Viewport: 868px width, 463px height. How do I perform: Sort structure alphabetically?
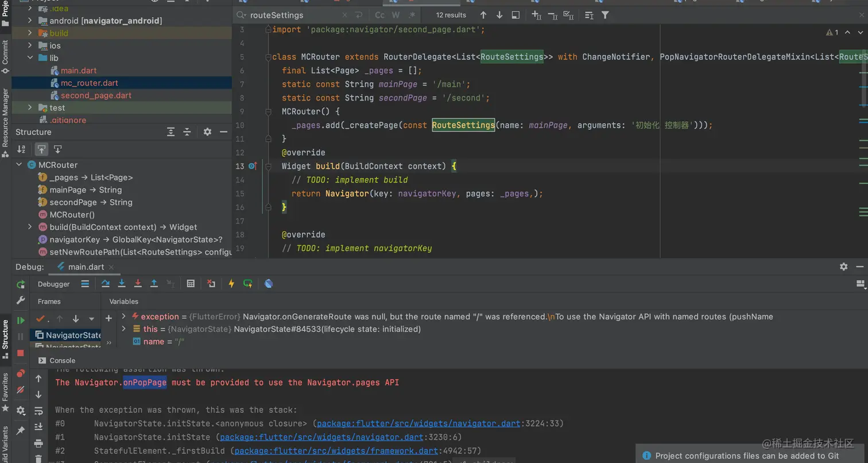(x=21, y=149)
